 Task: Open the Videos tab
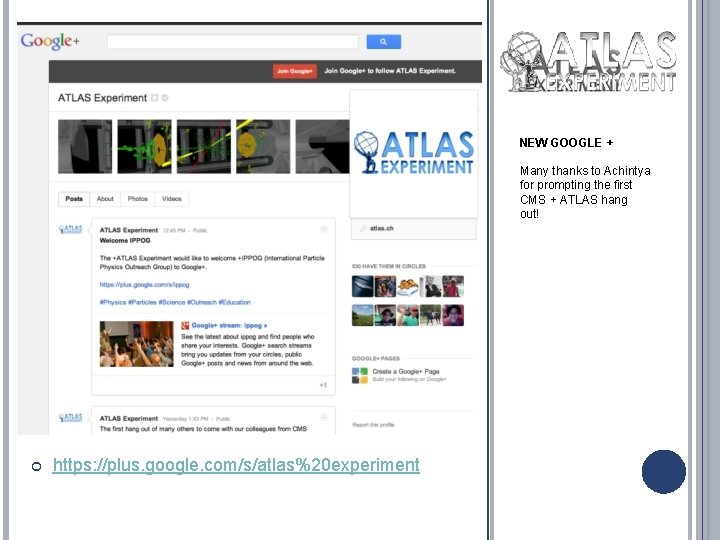pyautogui.click(x=172, y=199)
